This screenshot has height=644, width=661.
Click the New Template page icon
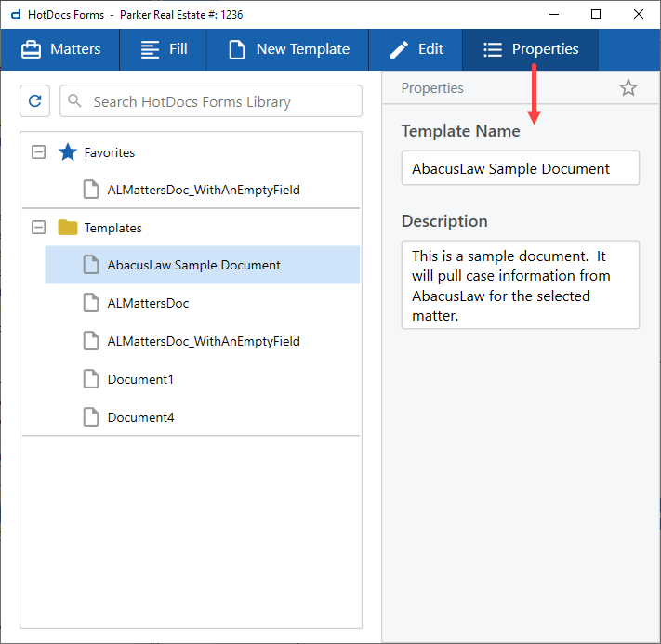tap(237, 49)
